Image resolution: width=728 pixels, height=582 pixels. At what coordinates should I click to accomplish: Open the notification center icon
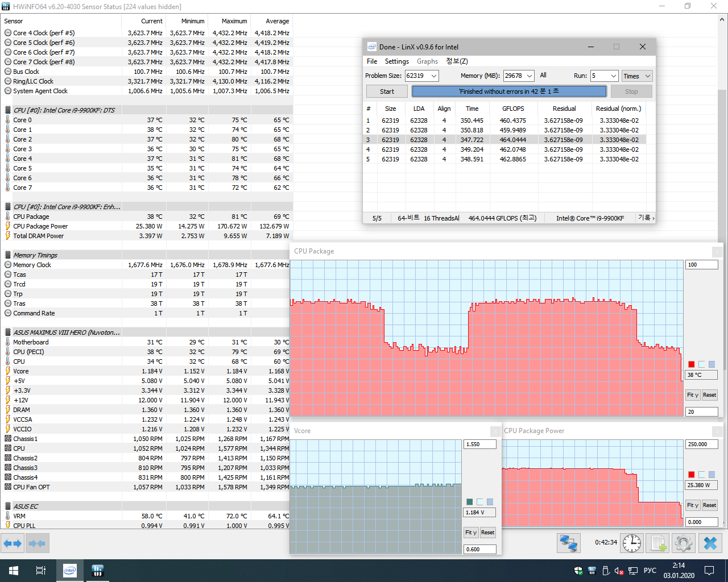pyautogui.click(x=709, y=571)
